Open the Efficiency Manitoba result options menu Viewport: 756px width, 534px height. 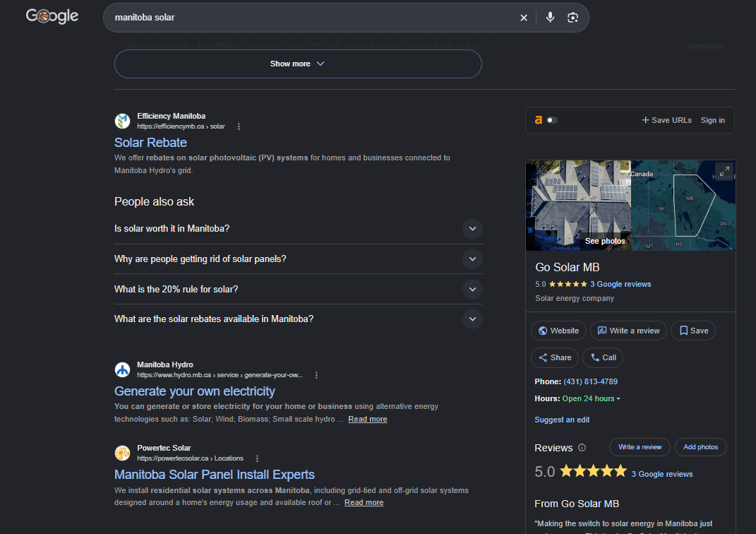pyautogui.click(x=239, y=126)
